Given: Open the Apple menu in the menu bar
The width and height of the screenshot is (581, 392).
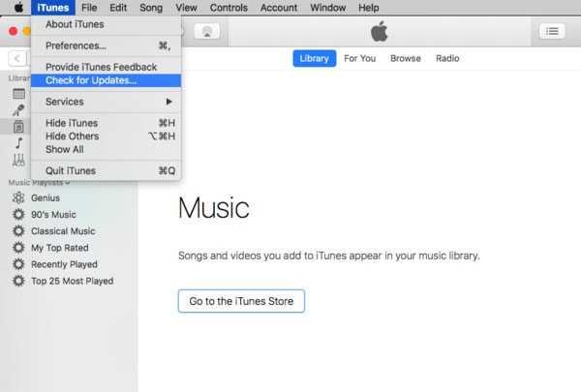Looking at the screenshot, I should 18,8.
